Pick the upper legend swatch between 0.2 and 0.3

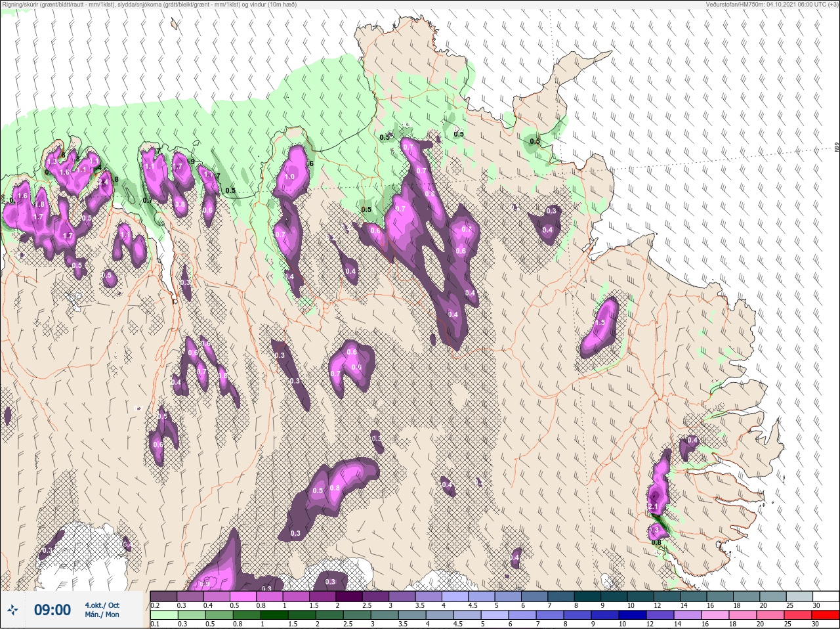[164, 596]
